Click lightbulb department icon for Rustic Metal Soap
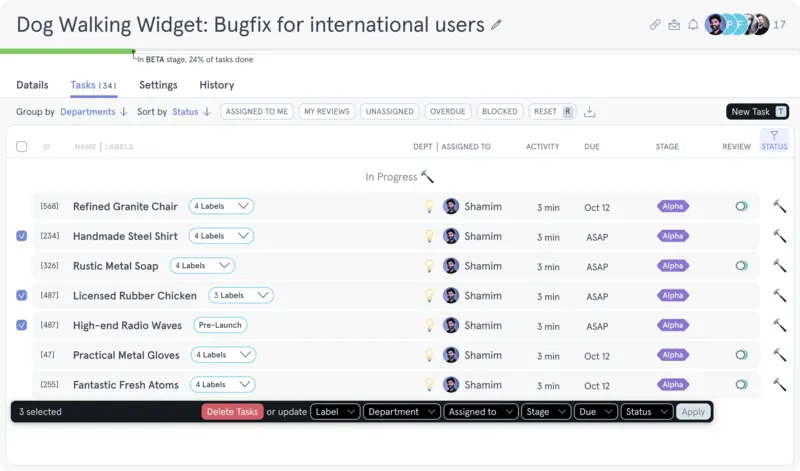 (430, 265)
